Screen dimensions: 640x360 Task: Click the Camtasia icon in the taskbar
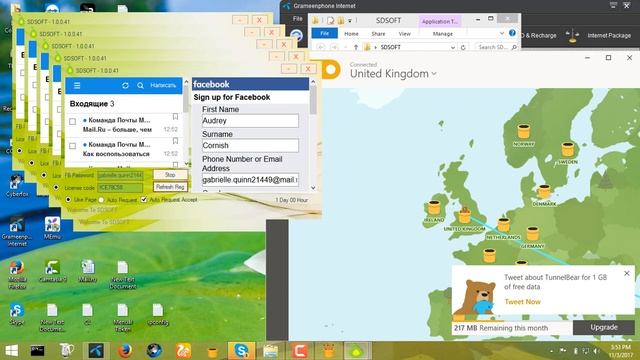coord(300,351)
